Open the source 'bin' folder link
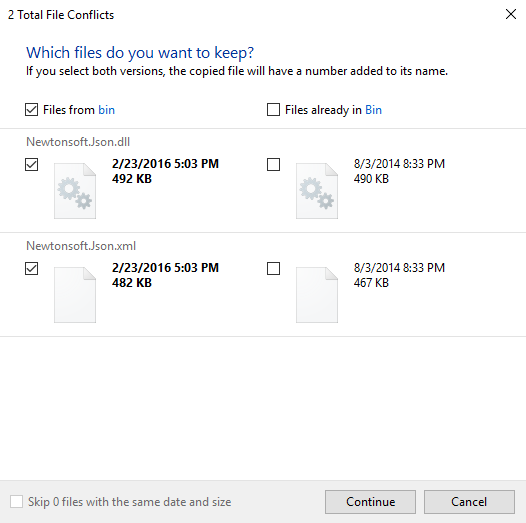The height and width of the screenshot is (523, 526). (x=106, y=110)
